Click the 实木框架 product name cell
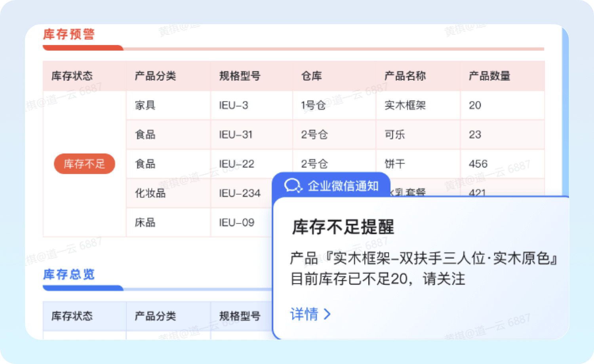The width and height of the screenshot is (594, 364). (405, 105)
